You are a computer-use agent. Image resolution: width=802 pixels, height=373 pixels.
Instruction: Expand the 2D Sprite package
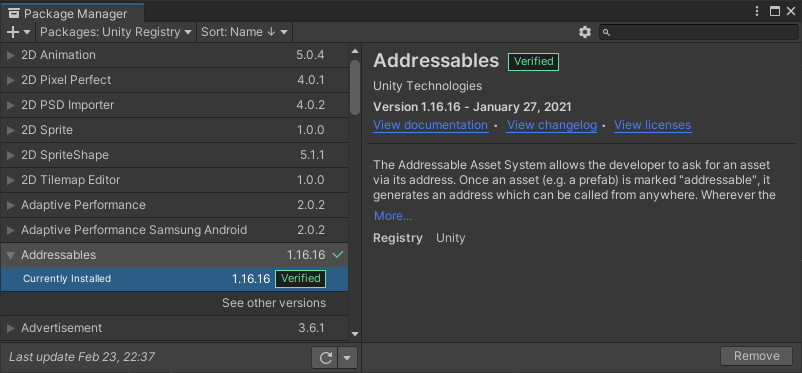click(x=10, y=130)
